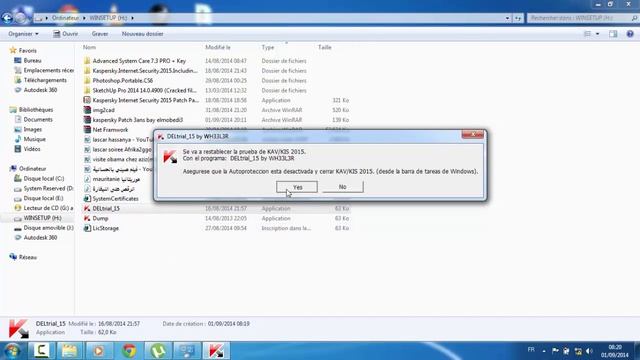Open the view options dropdown arrow
The width and height of the screenshot is (640, 360).
tap(598, 34)
